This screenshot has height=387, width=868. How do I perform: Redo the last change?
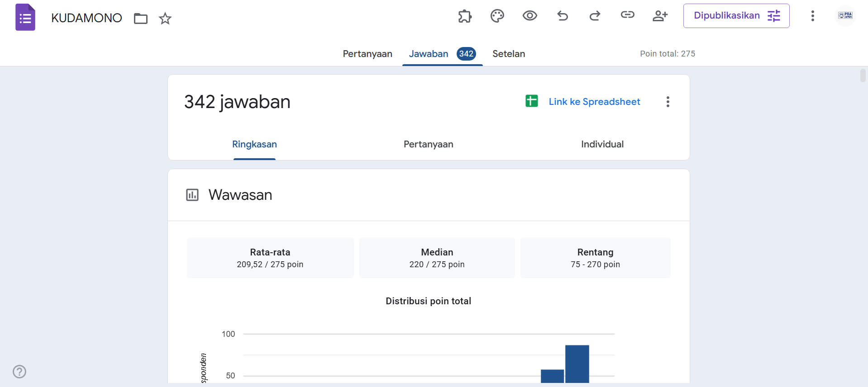595,16
